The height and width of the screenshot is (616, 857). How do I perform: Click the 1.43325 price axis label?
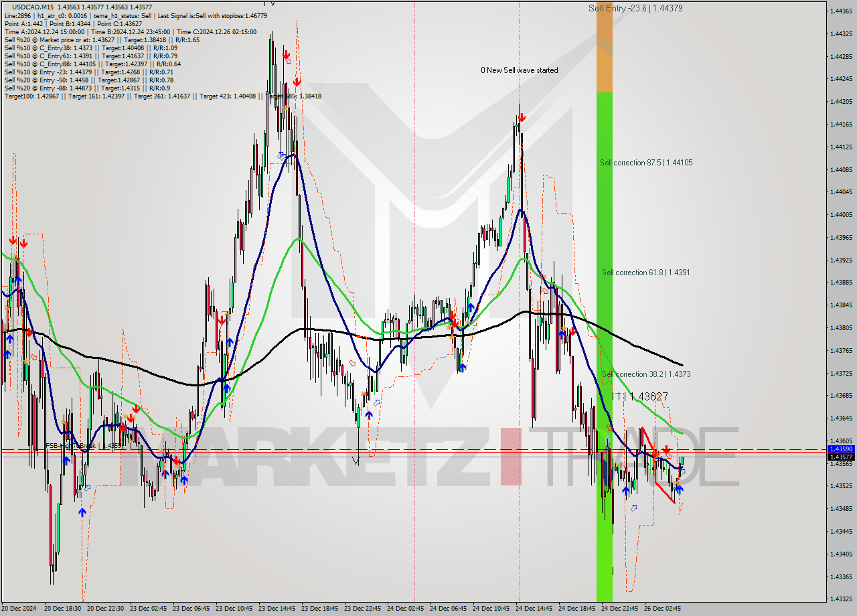[x=841, y=599]
